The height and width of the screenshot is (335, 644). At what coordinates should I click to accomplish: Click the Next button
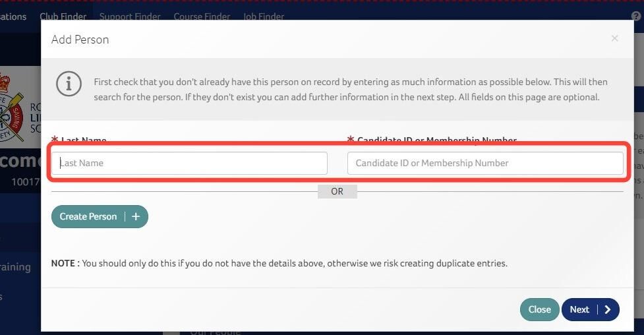pyautogui.click(x=590, y=309)
